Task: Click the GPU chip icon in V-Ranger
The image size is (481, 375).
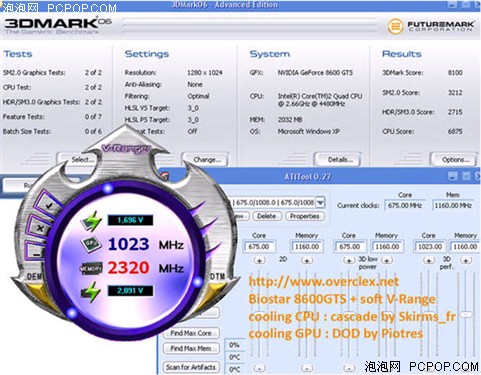Action: tap(91, 244)
